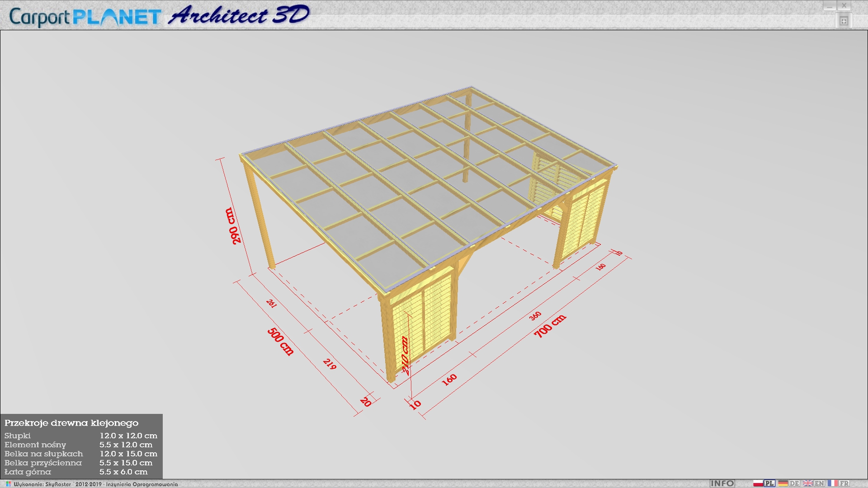
Task: Close the Architect 3D window
Action: (x=844, y=6)
